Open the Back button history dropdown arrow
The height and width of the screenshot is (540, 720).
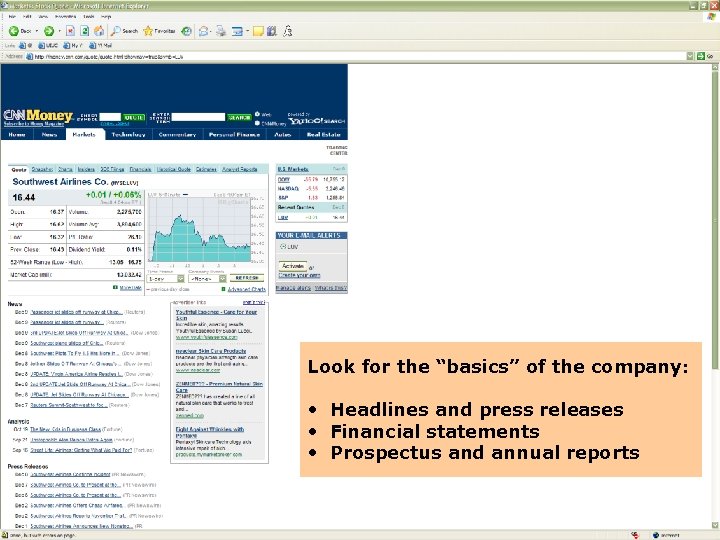37,31
